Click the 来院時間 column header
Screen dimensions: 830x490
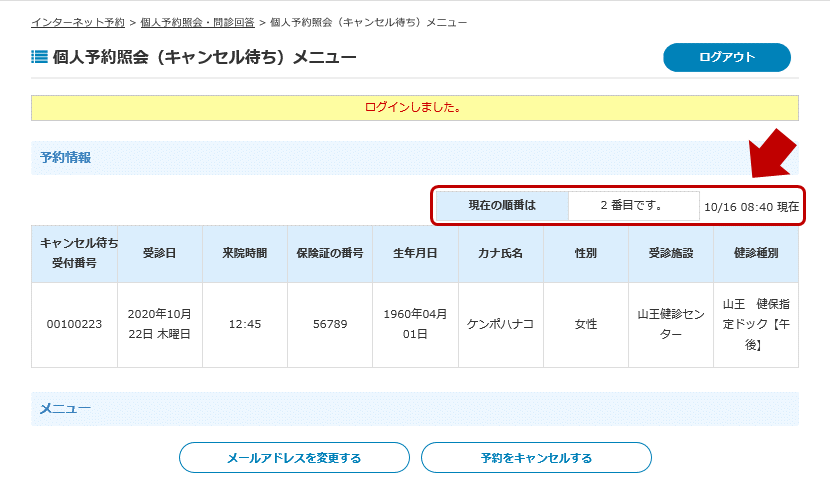point(245,253)
